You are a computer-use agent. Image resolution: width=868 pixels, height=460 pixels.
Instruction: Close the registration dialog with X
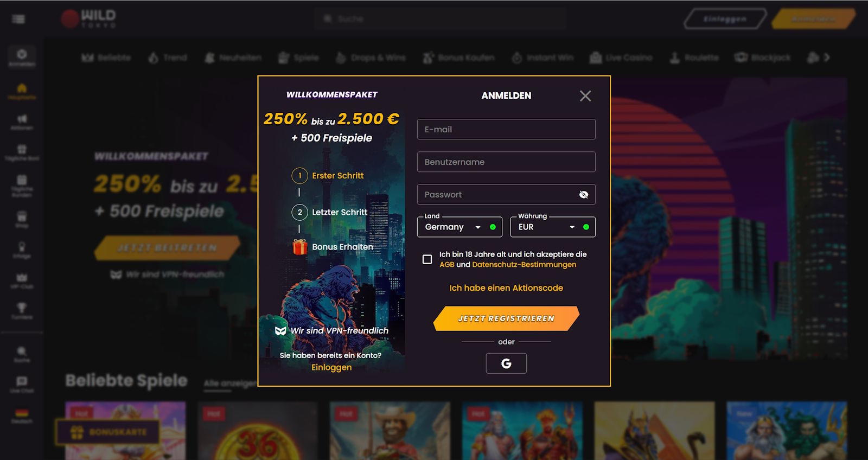585,96
